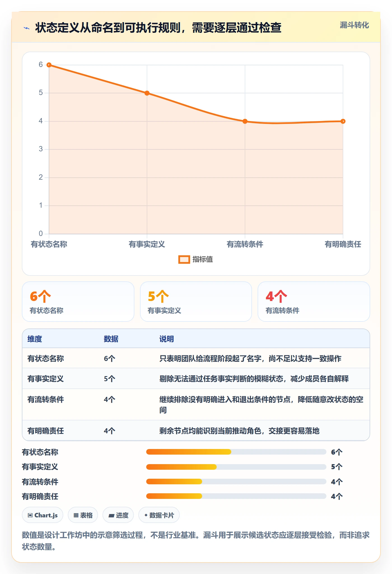Click the footnote starting with 数值是设计工作坊
This screenshot has height=574, width=392.
(196, 541)
